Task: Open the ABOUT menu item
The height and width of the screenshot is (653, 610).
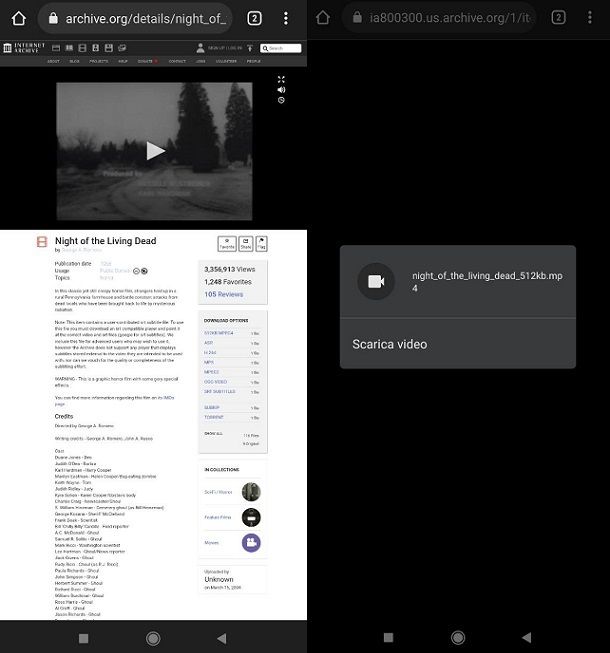Action: 53,61
